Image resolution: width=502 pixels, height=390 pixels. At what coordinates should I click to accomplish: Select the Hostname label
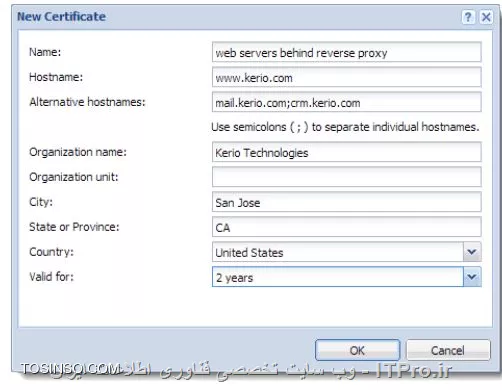pyautogui.click(x=56, y=77)
